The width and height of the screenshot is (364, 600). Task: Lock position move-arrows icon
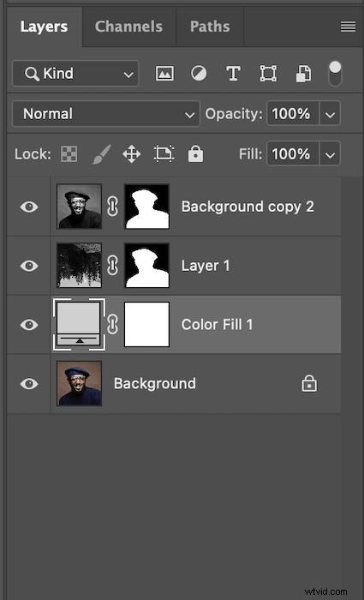tap(132, 154)
